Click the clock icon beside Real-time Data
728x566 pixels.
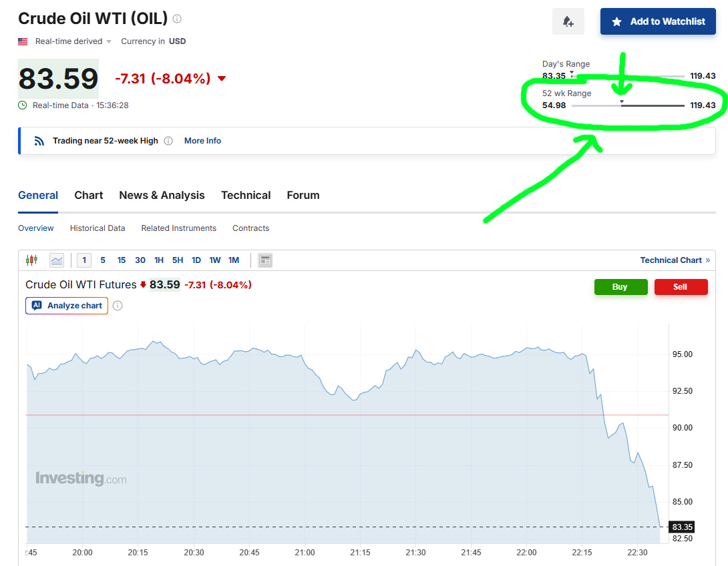coord(22,105)
